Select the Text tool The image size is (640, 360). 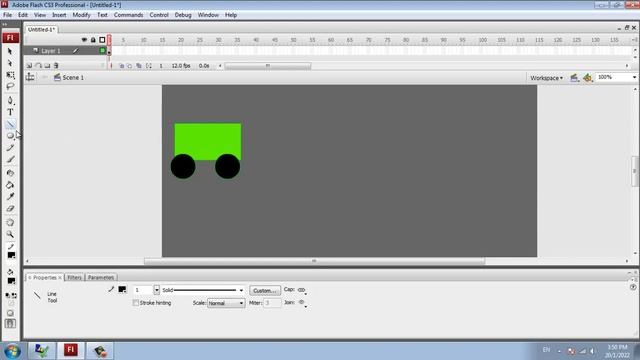(10, 112)
